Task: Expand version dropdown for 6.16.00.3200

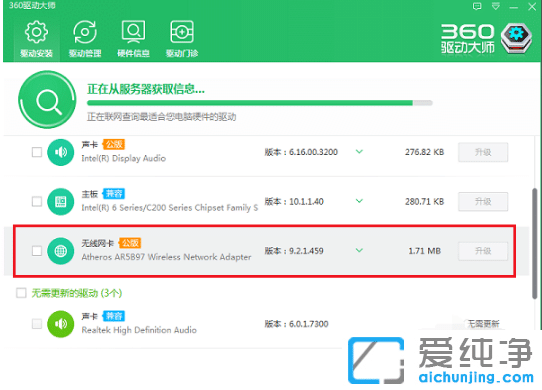Action: [359, 151]
